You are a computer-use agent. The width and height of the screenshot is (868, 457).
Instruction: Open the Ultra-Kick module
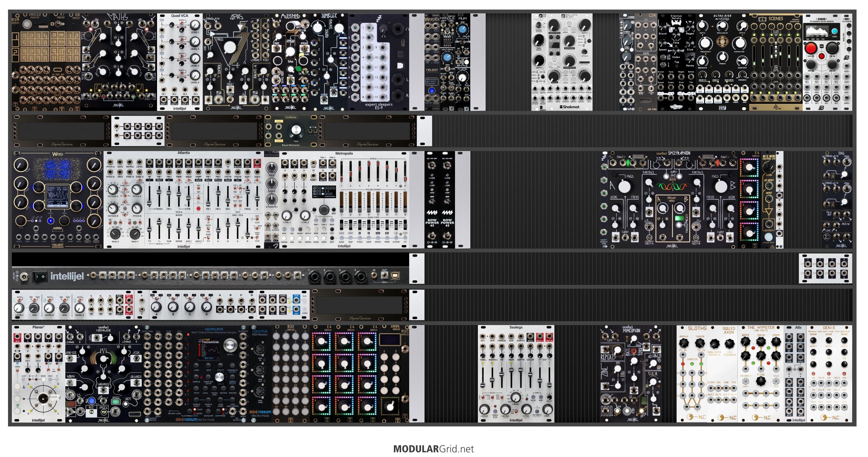[x=722, y=62]
